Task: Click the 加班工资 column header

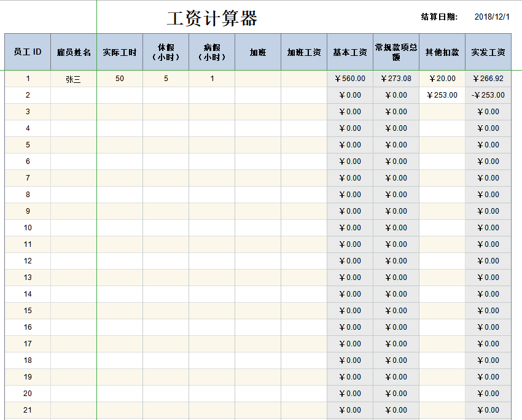Action: click(304, 52)
